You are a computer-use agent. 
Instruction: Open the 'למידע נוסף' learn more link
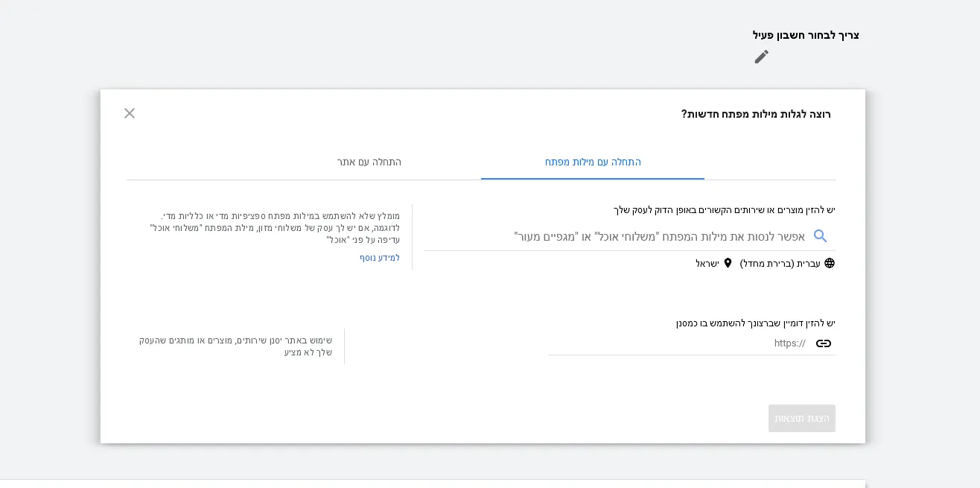click(x=380, y=258)
